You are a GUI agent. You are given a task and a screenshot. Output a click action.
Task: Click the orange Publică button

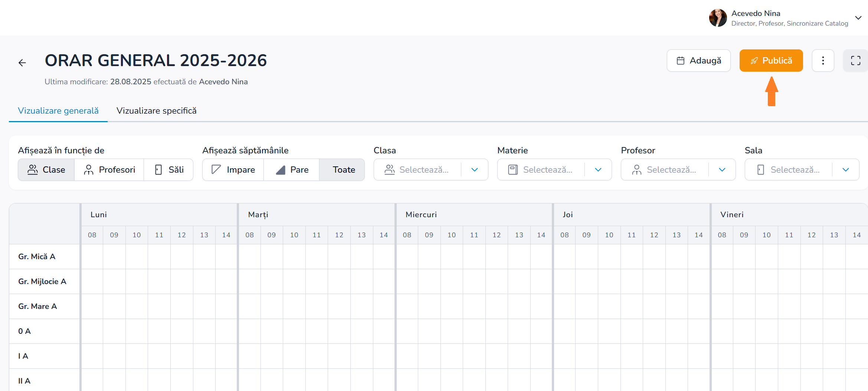tap(771, 61)
